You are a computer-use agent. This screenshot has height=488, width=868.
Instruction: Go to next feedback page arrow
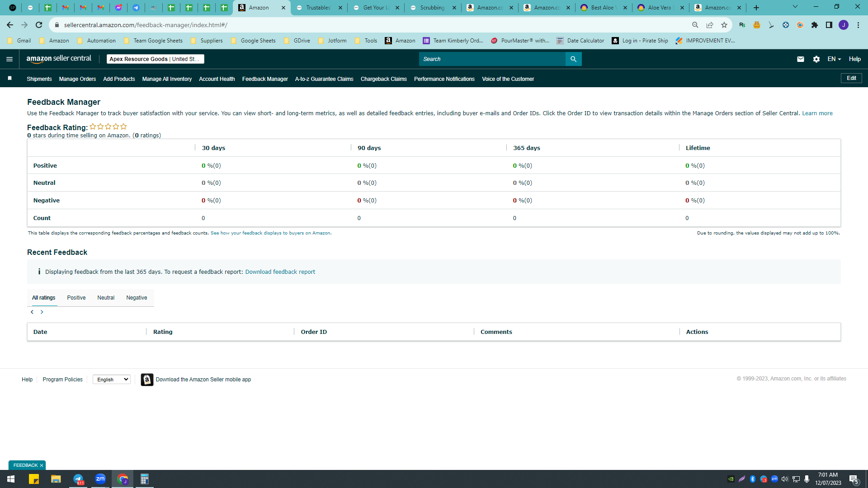pos(42,312)
